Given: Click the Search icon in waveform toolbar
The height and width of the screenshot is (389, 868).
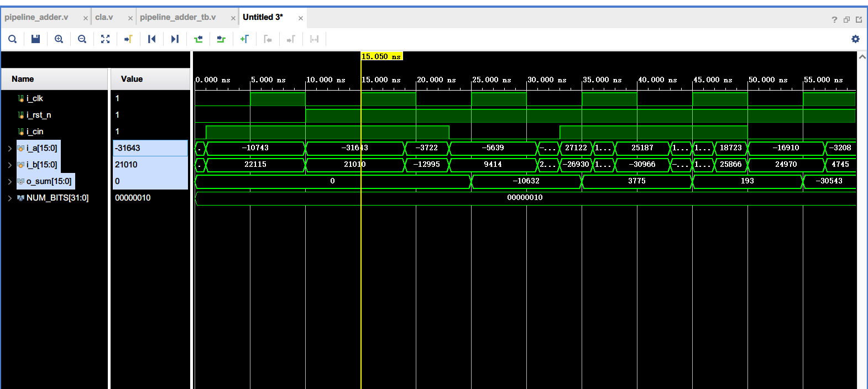Looking at the screenshot, I should click(x=12, y=39).
